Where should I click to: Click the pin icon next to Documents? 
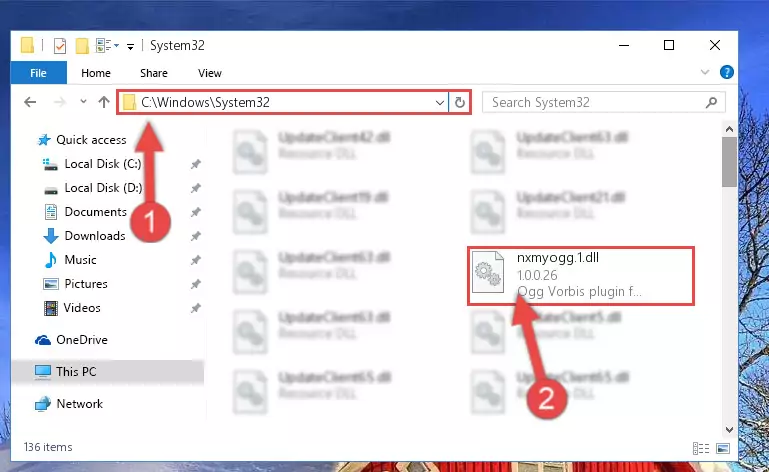196,212
